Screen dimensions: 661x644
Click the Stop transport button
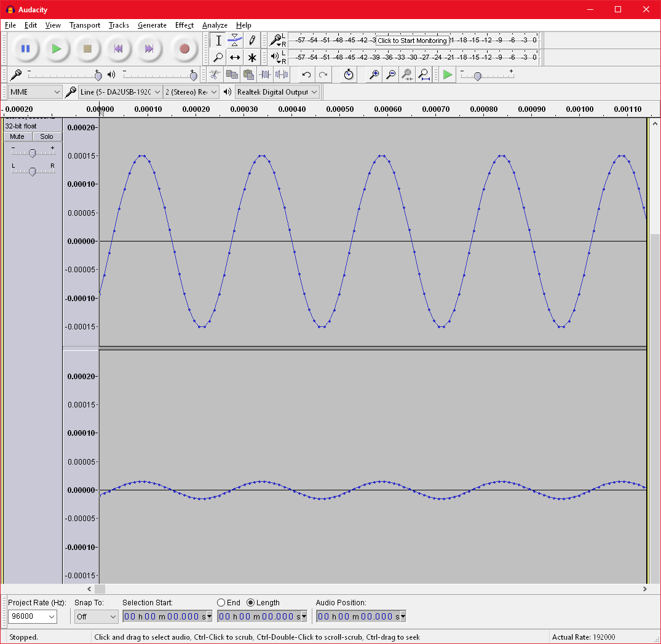pos(87,49)
